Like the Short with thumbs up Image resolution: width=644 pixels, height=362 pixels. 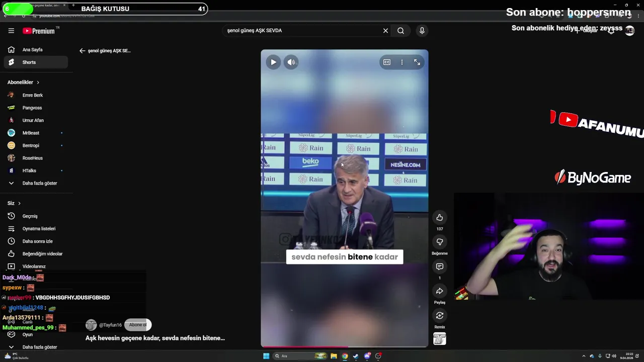coord(440,217)
